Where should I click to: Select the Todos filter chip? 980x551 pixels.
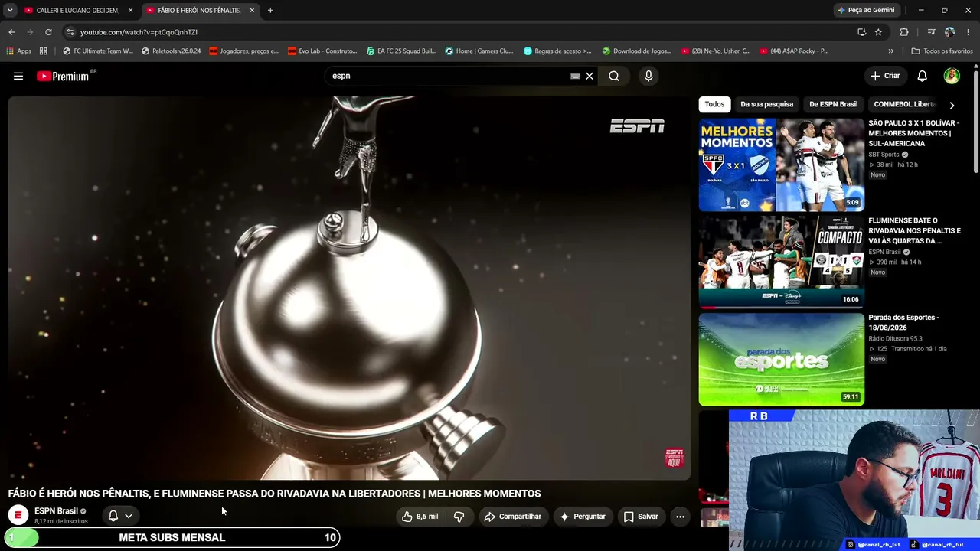(x=714, y=104)
